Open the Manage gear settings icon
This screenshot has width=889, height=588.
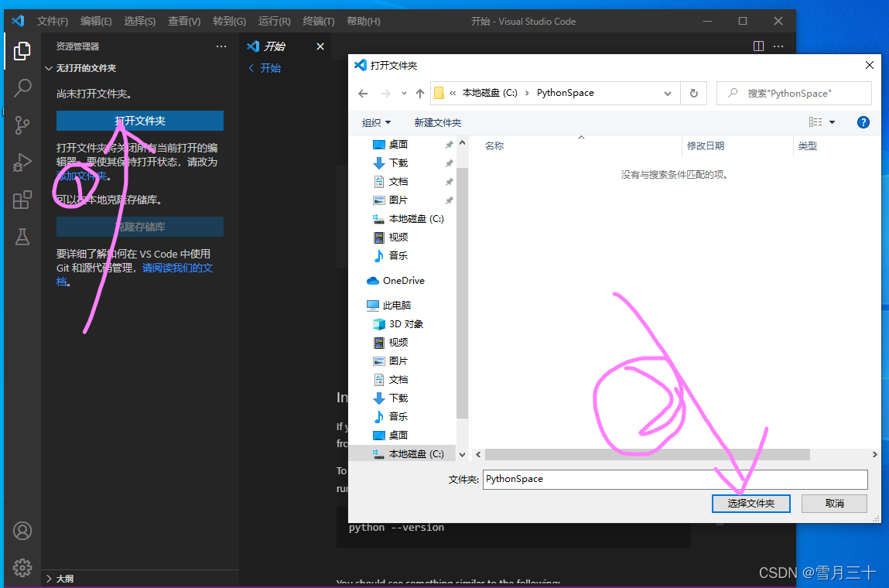(x=22, y=568)
